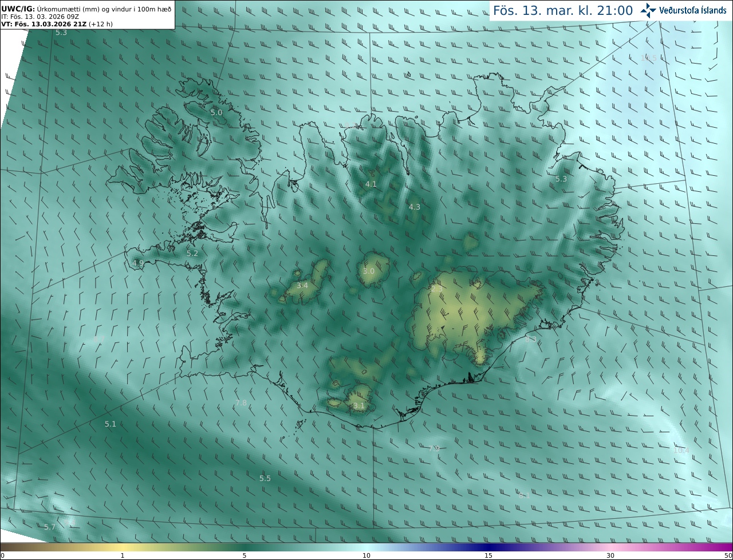Click the 5.3 value just below the title box

click(x=61, y=33)
